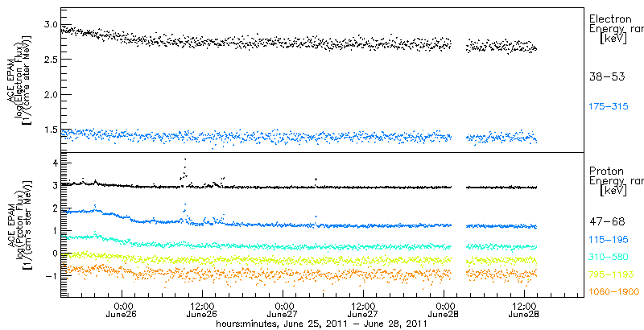Click the 47-68 proton energy legend label
This screenshot has width=644, height=330.
click(x=607, y=222)
